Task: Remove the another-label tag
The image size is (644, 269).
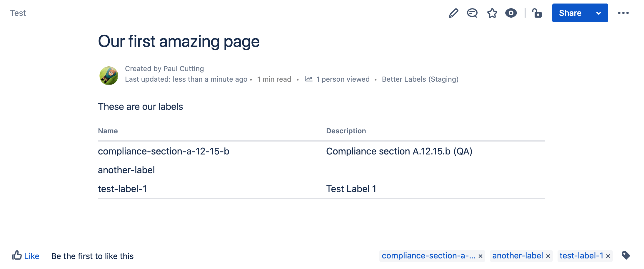Action: click(x=548, y=256)
